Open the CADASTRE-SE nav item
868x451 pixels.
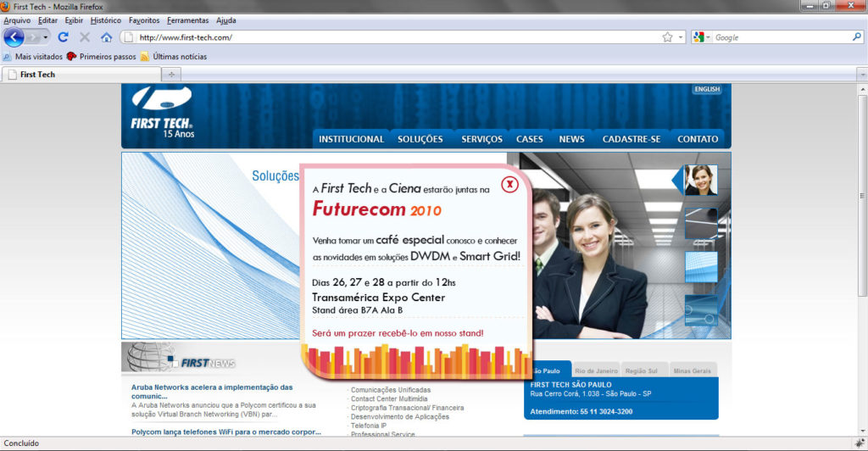[631, 139]
